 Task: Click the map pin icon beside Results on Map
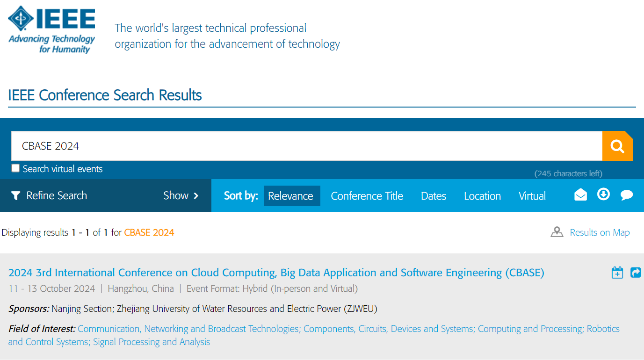pos(557,232)
